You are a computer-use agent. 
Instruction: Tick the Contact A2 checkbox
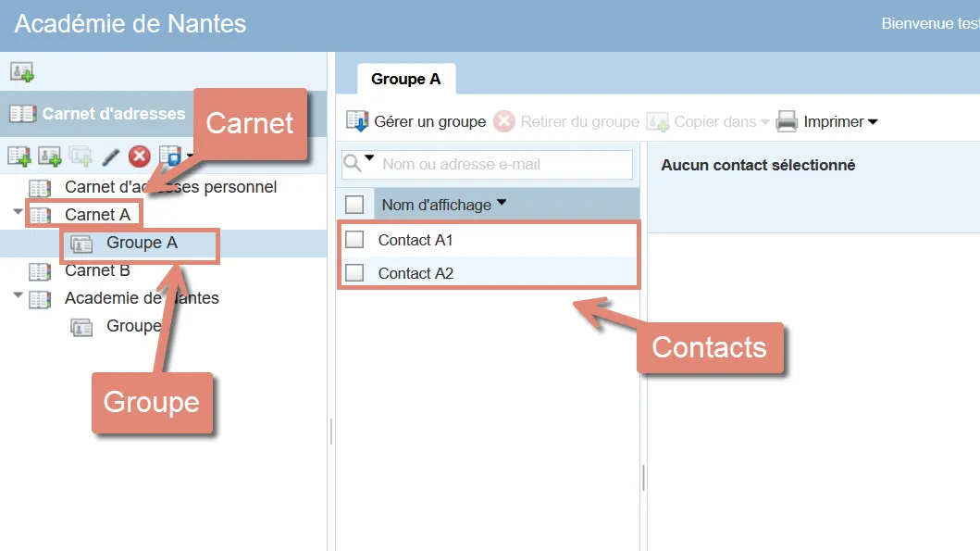[x=354, y=272]
